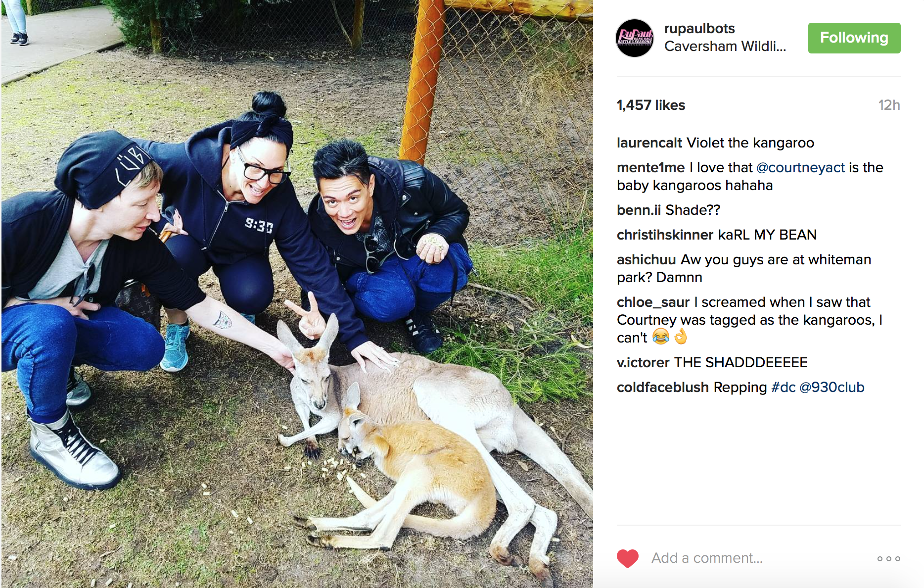Image resolution: width=924 pixels, height=588 pixels.
Task: Open the Caversham Wildlife location link
Action: coord(725,47)
